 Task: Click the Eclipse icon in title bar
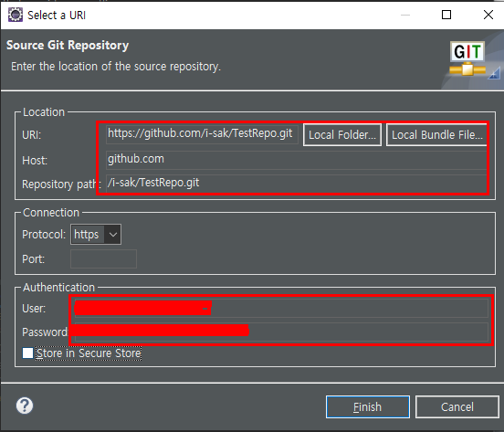coord(16,15)
